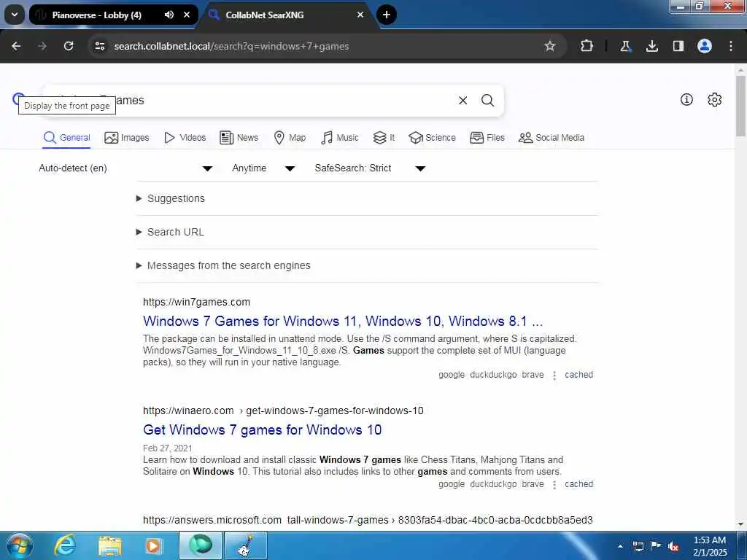Switch to News category

[239, 138]
